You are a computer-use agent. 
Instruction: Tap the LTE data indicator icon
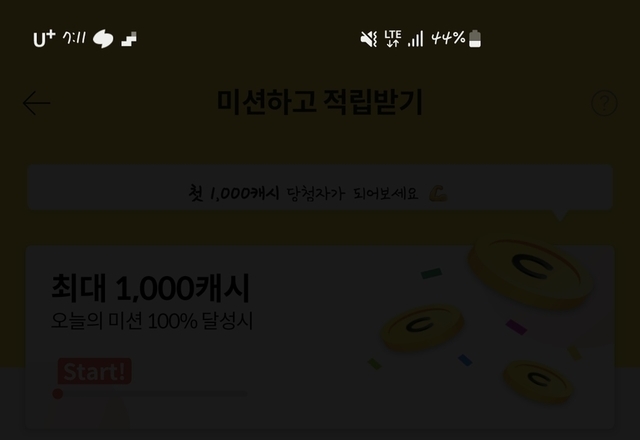(x=393, y=39)
